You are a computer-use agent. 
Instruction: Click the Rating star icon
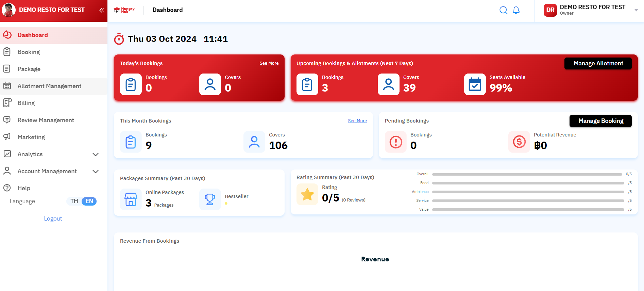click(x=307, y=195)
